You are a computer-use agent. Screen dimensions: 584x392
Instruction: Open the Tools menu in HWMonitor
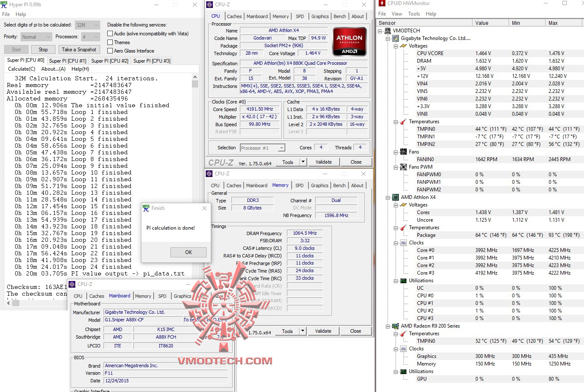(414, 14)
